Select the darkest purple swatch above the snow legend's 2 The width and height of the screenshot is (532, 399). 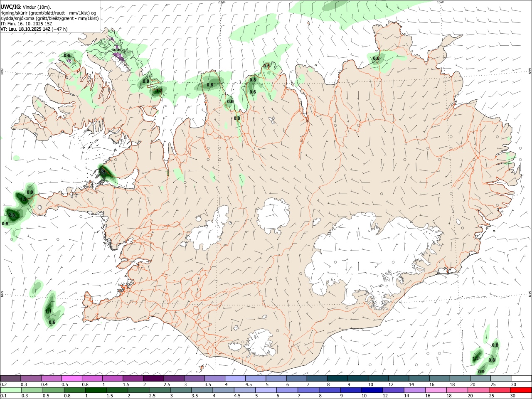click(x=153, y=379)
